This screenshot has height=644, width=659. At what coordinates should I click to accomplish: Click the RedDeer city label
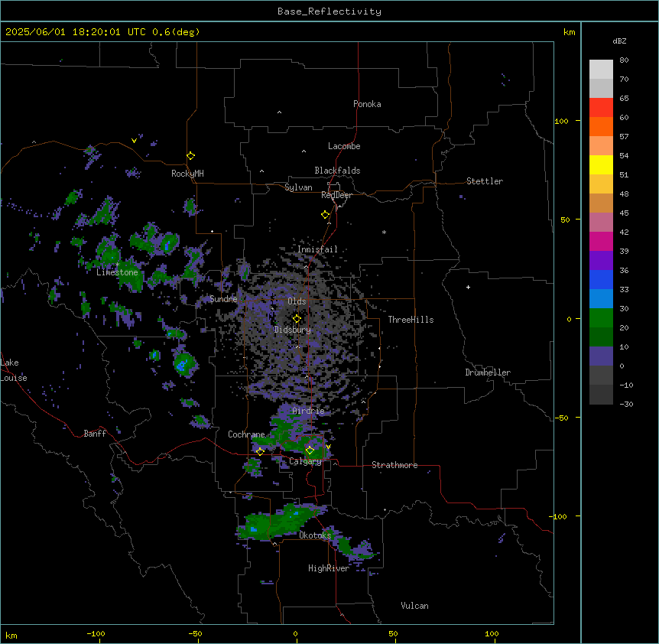(336, 195)
